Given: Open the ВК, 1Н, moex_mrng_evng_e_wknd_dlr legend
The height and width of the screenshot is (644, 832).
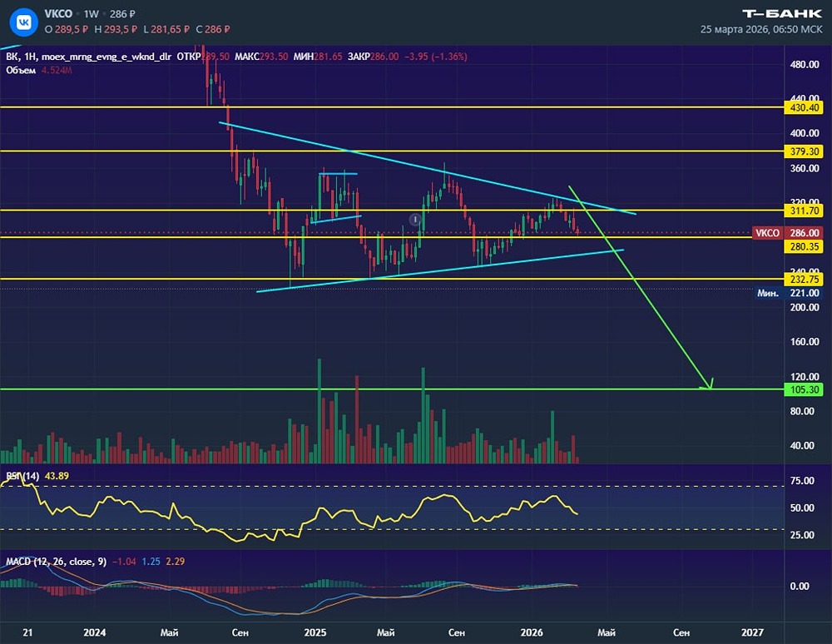Looking at the screenshot, I should click(x=89, y=57).
